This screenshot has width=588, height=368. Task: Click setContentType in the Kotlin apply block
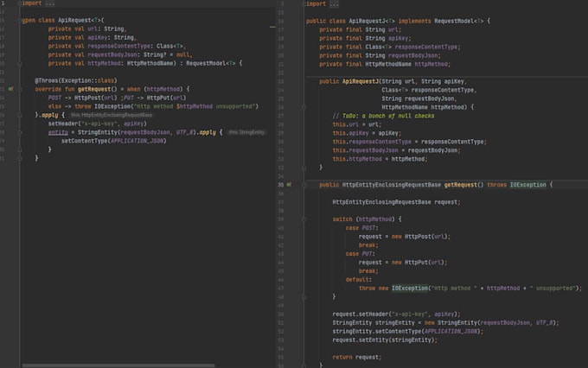click(85, 141)
